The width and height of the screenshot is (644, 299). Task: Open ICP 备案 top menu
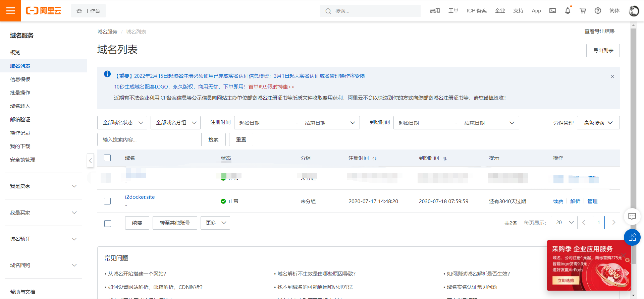[477, 11]
